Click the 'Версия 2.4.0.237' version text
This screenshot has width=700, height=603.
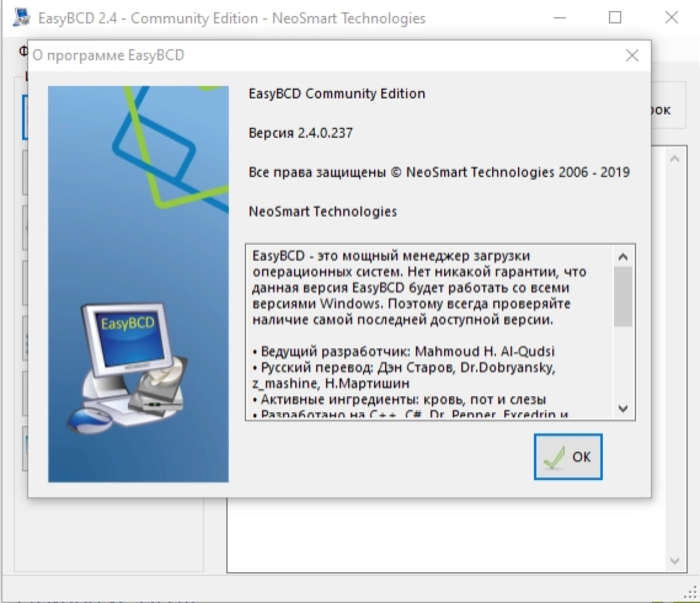(301, 133)
